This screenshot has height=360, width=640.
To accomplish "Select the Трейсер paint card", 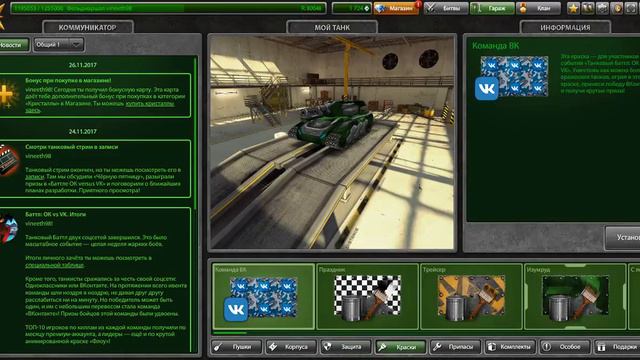I will click(x=471, y=297).
